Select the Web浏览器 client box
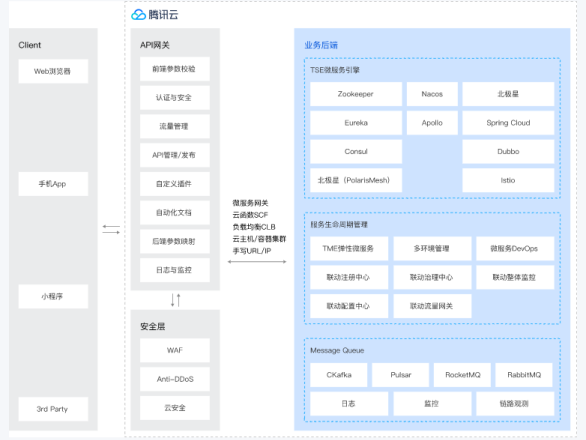The height and width of the screenshot is (440, 586). tap(53, 71)
